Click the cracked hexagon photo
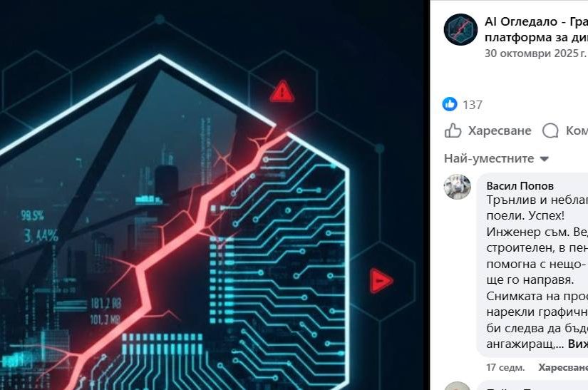The image size is (588, 390). point(215,195)
